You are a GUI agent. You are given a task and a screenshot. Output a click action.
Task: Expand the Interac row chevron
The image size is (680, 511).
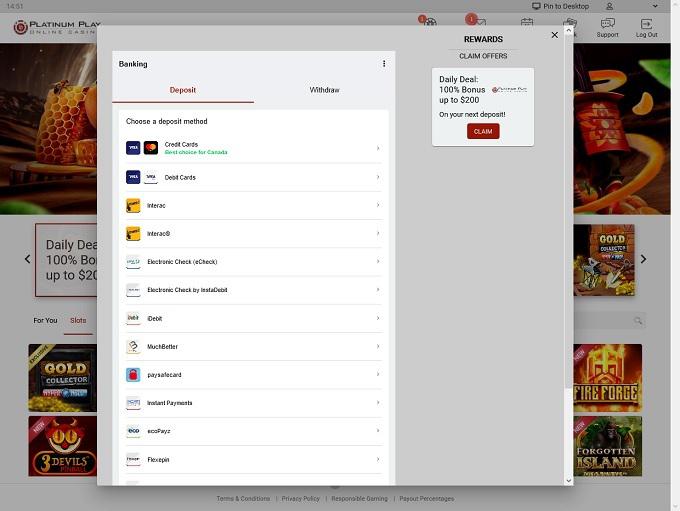[378, 205]
